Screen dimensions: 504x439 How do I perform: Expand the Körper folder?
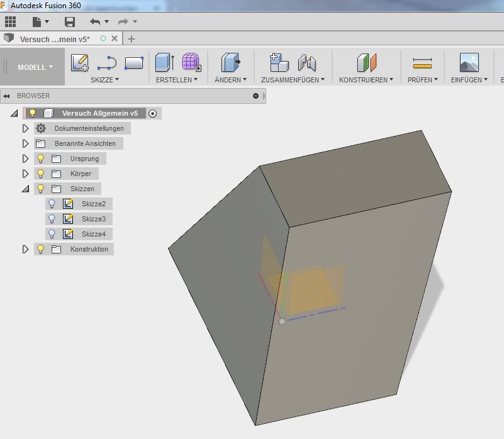26,174
